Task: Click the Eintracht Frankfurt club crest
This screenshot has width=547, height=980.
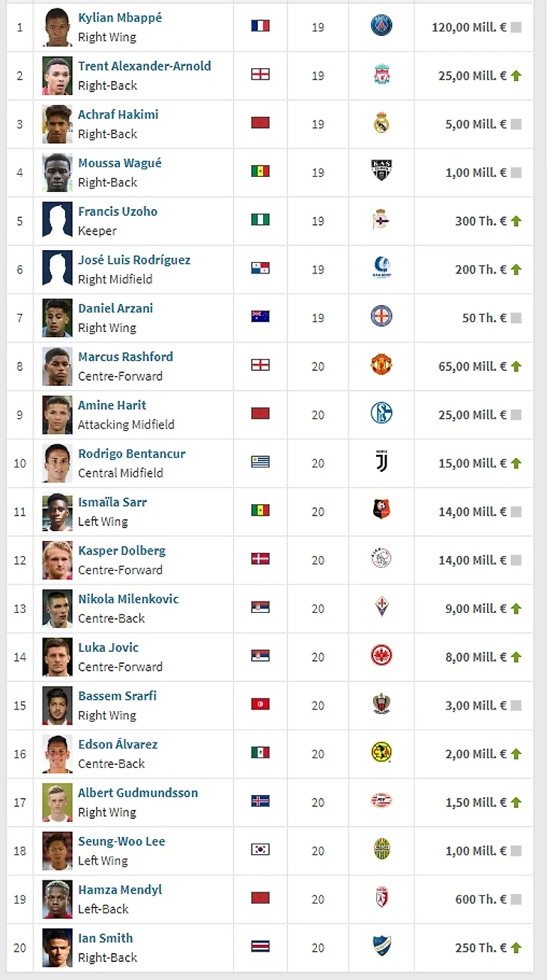Action: 381,656
